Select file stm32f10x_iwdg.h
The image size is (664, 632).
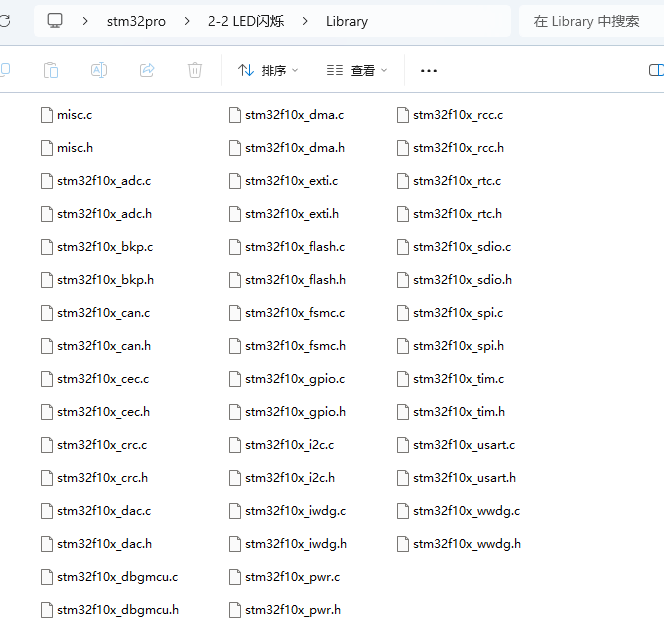click(288, 544)
